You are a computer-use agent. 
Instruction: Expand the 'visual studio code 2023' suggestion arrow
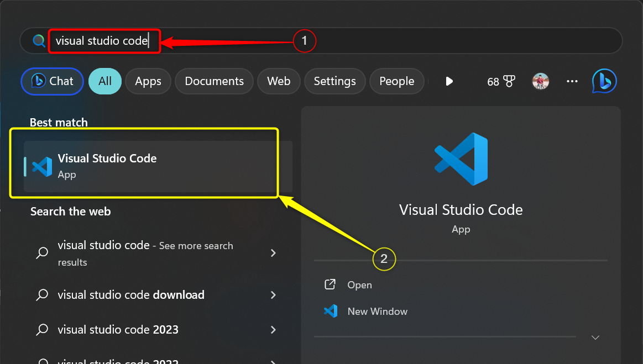(x=273, y=330)
